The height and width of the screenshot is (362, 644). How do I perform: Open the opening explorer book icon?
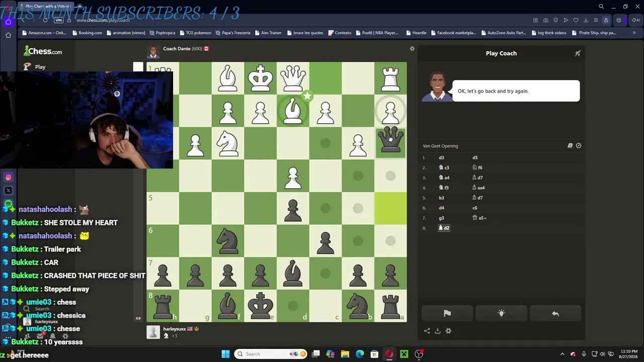tap(570, 146)
